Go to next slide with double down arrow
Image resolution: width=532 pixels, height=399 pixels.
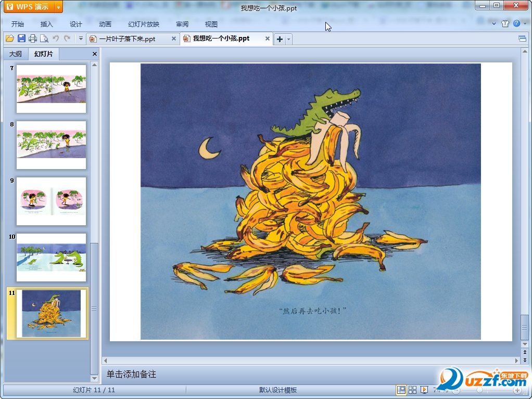click(525, 360)
